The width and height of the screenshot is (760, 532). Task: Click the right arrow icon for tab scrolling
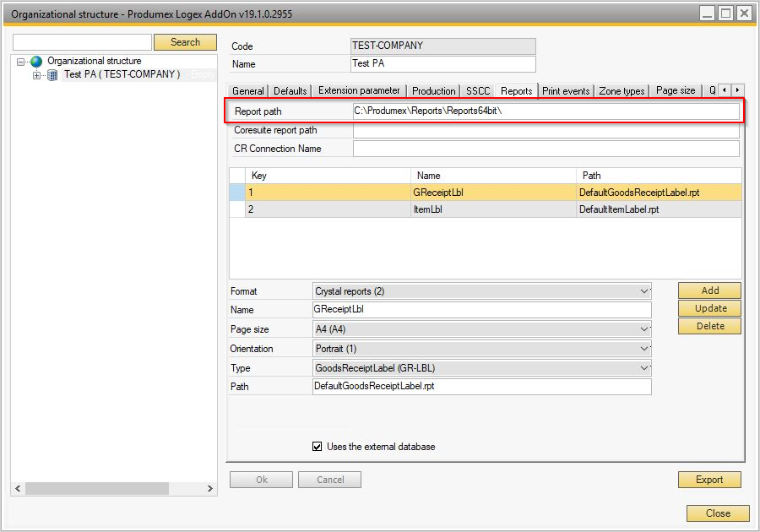point(739,90)
